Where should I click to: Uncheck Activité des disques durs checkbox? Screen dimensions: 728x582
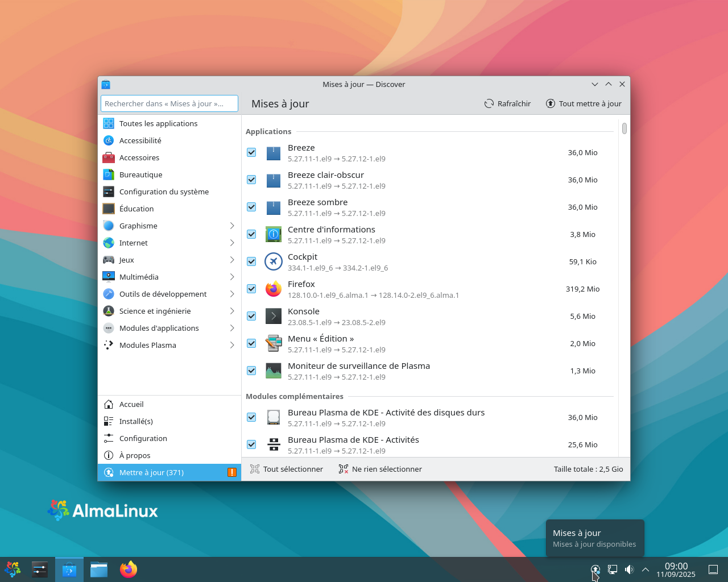click(251, 417)
